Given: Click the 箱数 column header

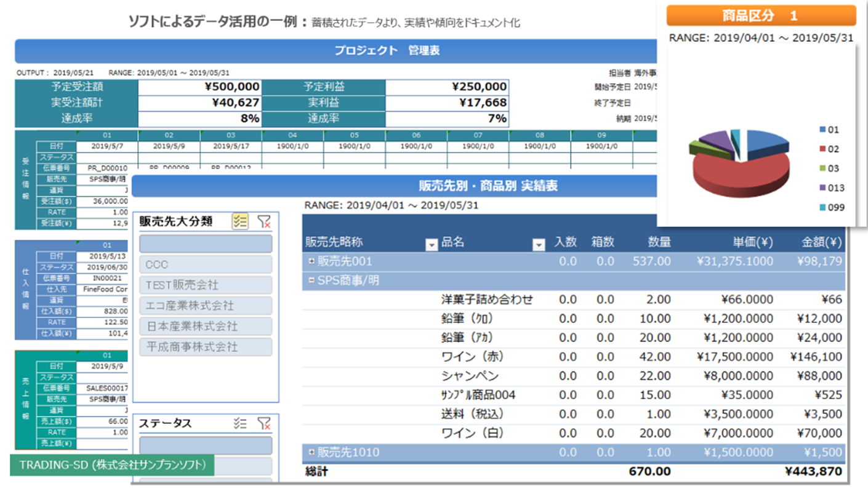Looking at the screenshot, I should pos(603,243).
